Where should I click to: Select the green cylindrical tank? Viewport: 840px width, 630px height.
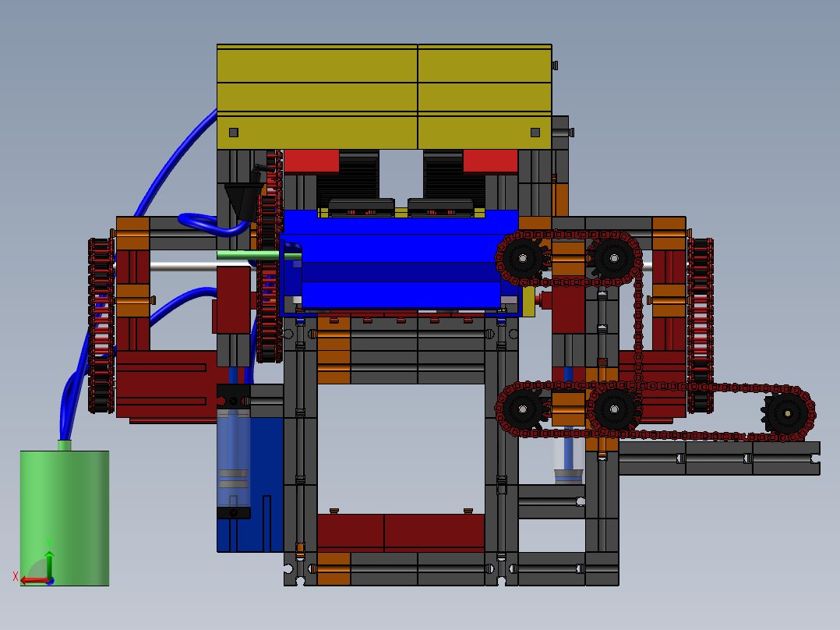pos(64,518)
